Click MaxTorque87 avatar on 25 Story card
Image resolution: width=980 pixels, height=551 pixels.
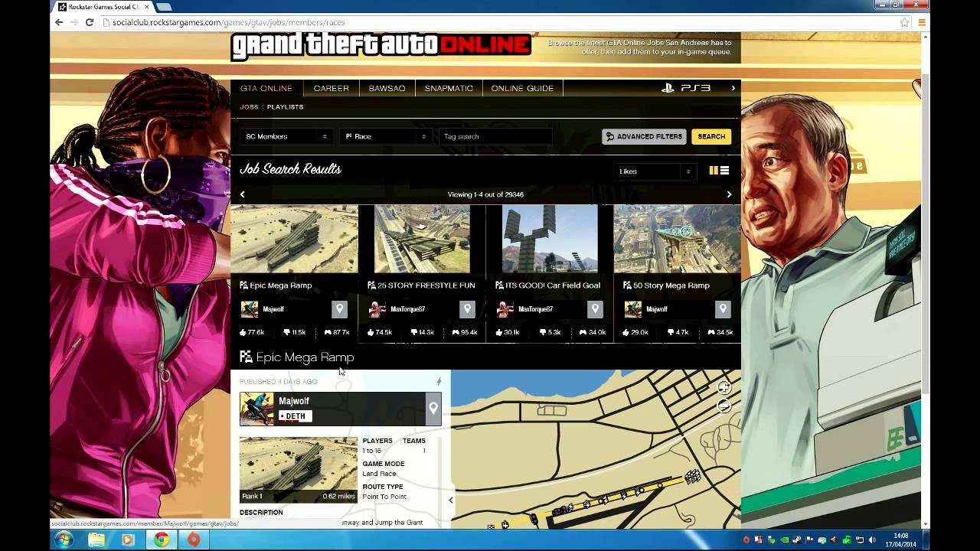tap(377, 309)
